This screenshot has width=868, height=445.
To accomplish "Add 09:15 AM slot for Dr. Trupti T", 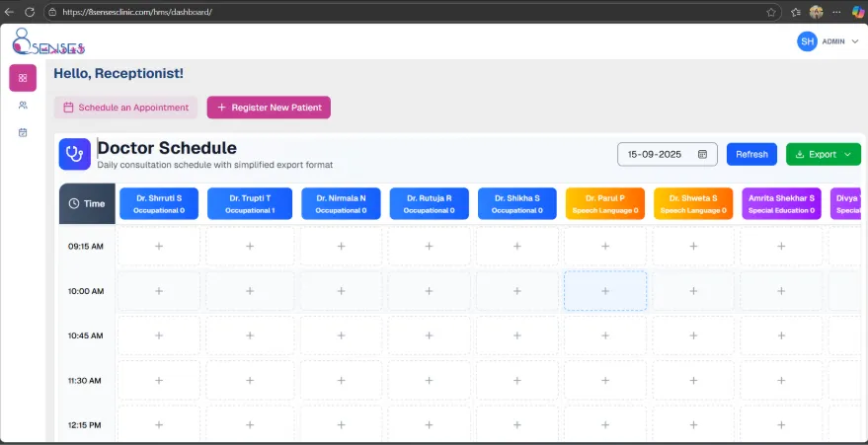I will tap(250, 246).
